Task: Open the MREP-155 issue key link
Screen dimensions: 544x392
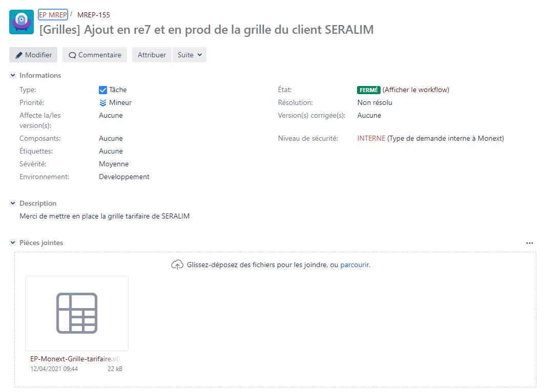Action: [93, 15]
